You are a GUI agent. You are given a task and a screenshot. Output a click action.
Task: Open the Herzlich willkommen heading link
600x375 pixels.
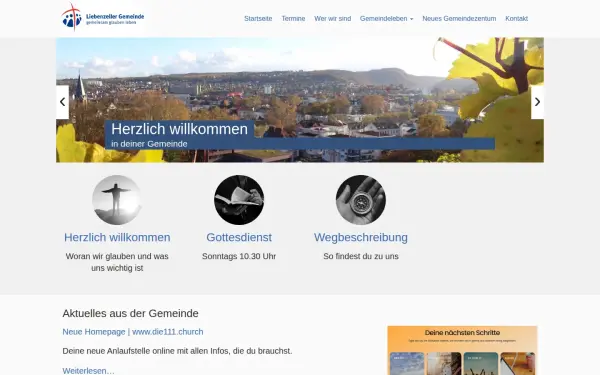(117, 237)
